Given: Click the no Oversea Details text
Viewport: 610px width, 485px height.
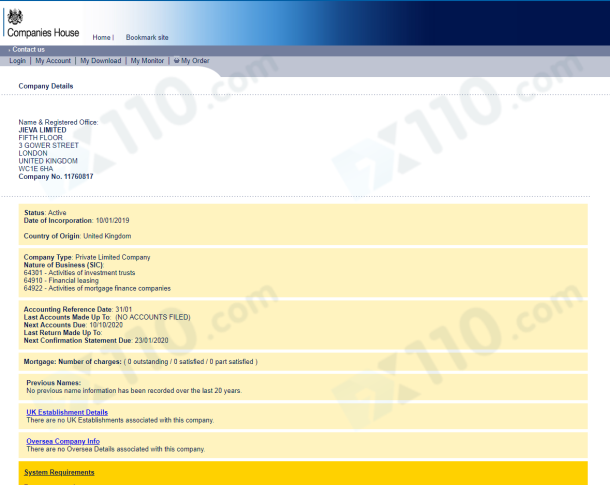Looking at the screenshot, I should pyautogui.click(x=116, y=449).
